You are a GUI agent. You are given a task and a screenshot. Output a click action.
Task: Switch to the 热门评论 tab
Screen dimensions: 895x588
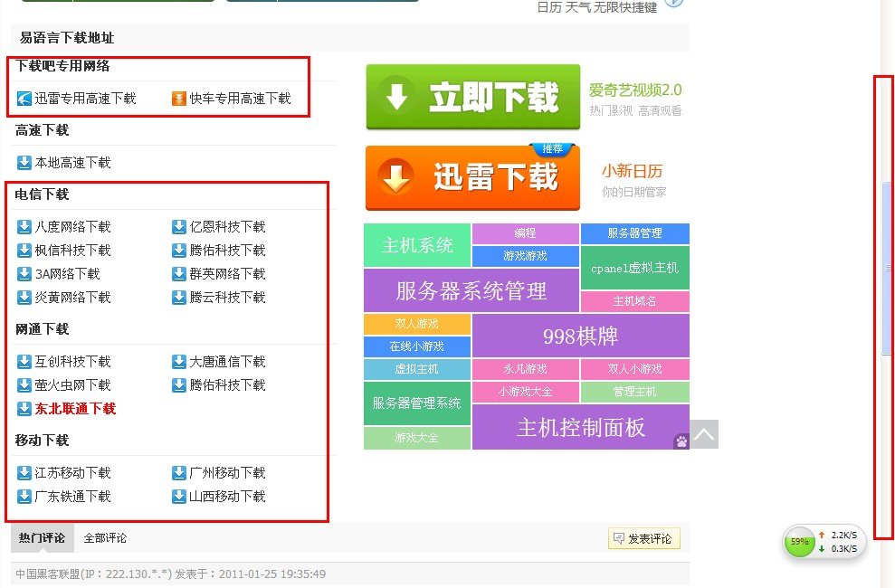coord(41,538)
